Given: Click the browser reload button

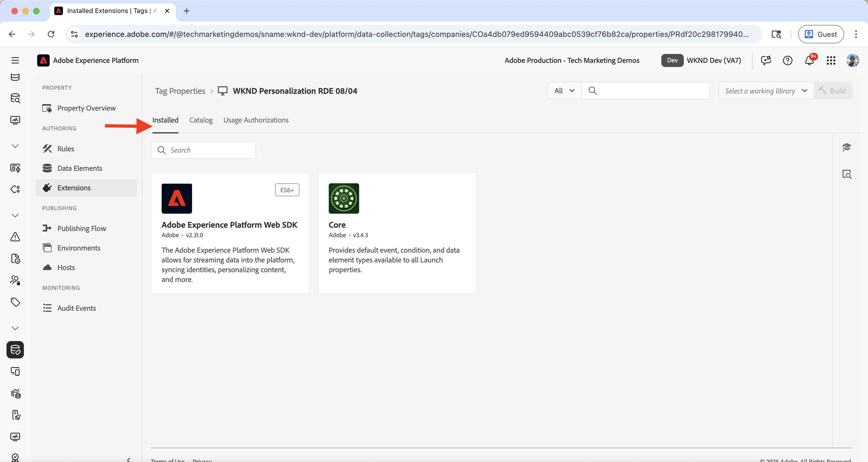Looking at the screenshot, I should (x=51, y=34).
